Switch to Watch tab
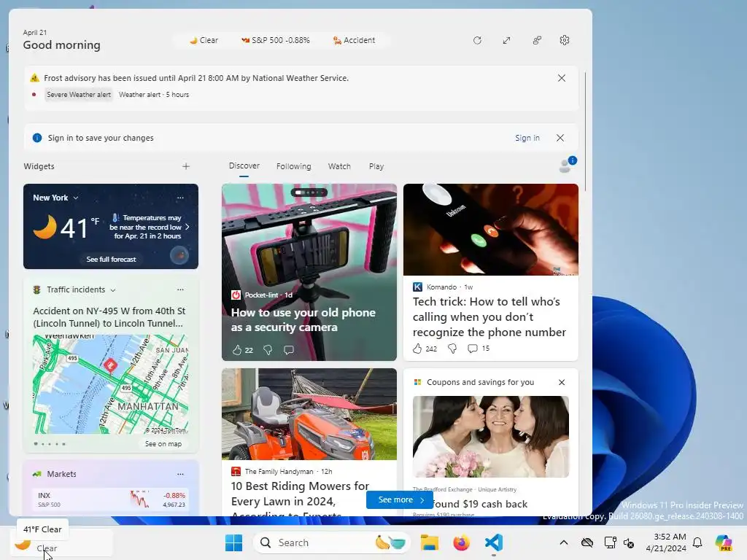 (339, 166)
